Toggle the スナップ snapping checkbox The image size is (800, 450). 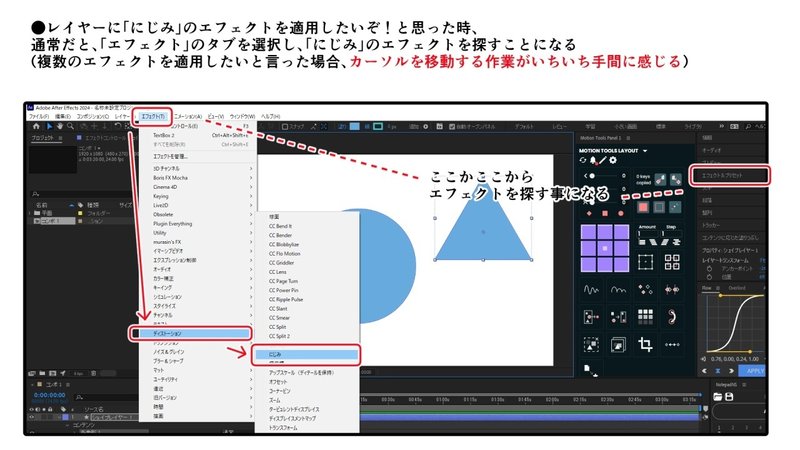285,127
